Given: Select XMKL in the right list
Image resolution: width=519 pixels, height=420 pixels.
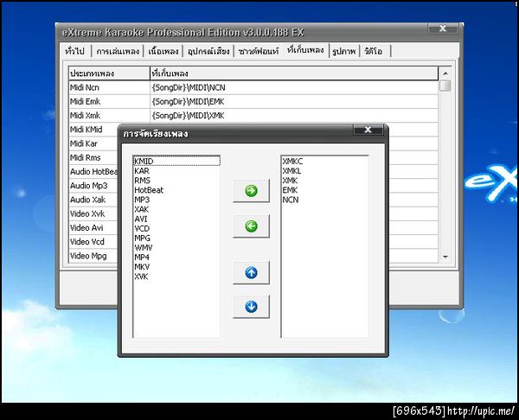Looking at the screenshot, I should tap(324, 170).
